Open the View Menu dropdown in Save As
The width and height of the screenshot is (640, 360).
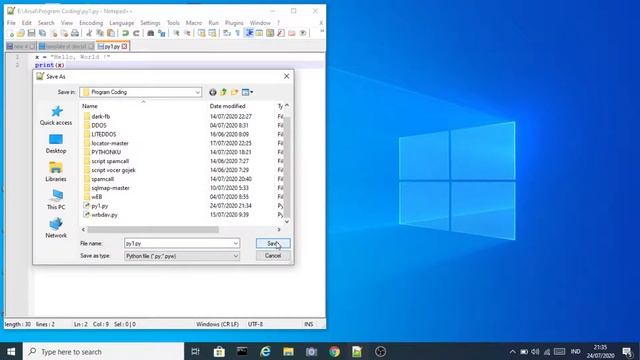[x=247, y=92]
